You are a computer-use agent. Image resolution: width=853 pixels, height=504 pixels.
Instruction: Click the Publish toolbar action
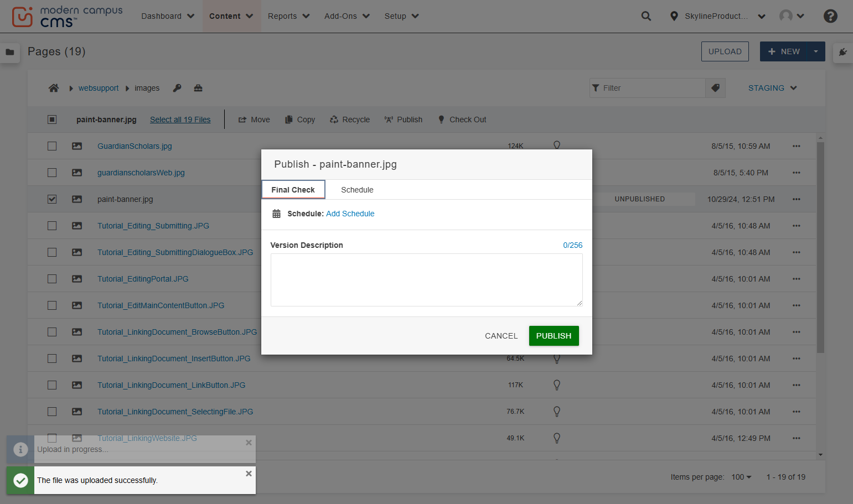pos(404,119)
